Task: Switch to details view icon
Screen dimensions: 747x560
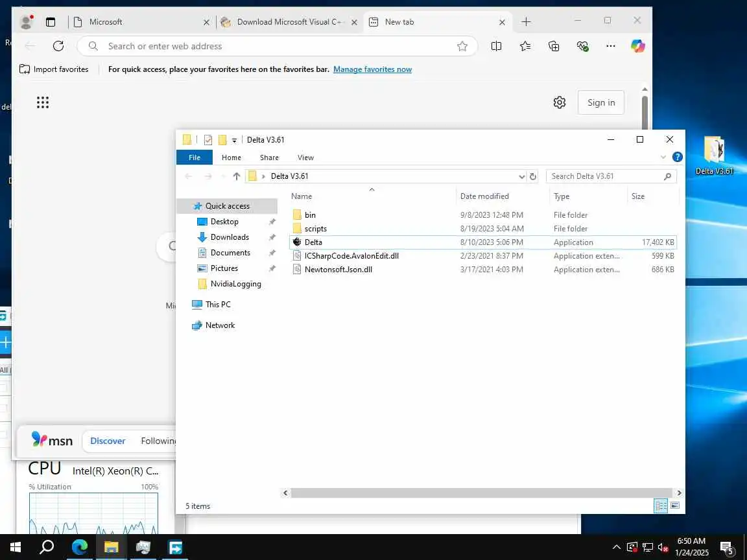Action: tap(661, 506)
